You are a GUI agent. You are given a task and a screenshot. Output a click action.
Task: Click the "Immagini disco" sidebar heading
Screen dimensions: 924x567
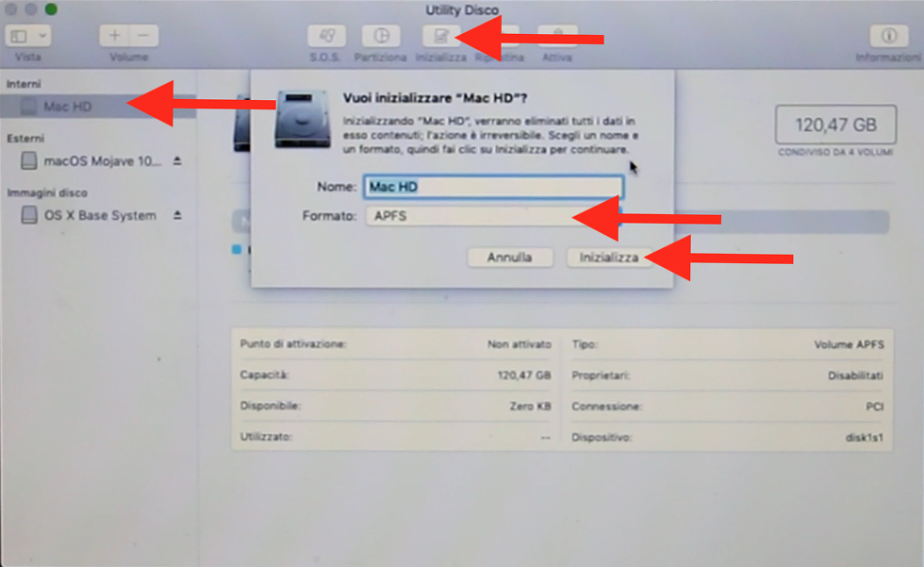(47, 192)
